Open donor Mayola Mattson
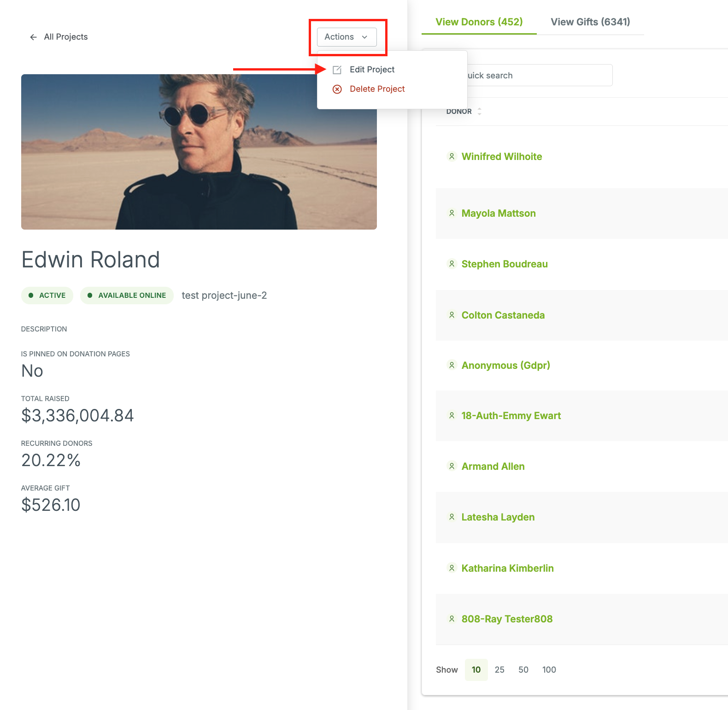The height and width of the screenshot is (710, 728). click(499, 213)
